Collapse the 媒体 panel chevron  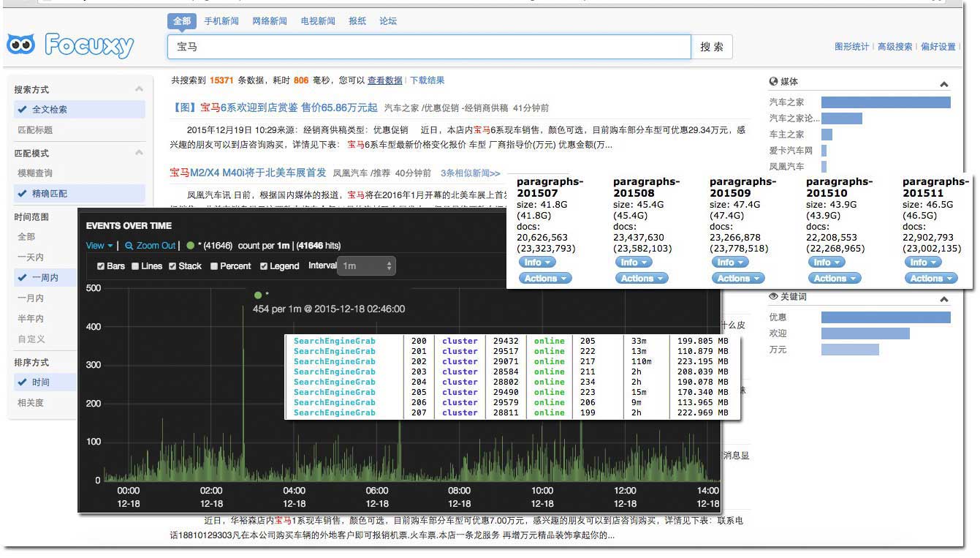(x=943, y=85)
